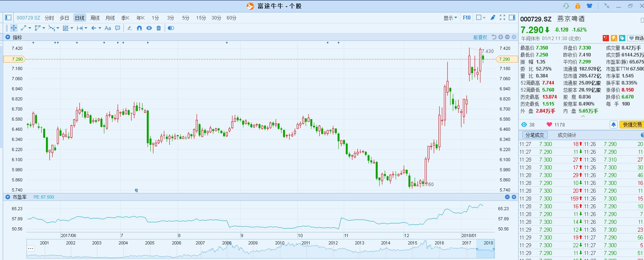Image resolution: width=644 pixels, height=260 pixels.
Task: Open dropdown arrow beside trend line tool
Action: 30,28
